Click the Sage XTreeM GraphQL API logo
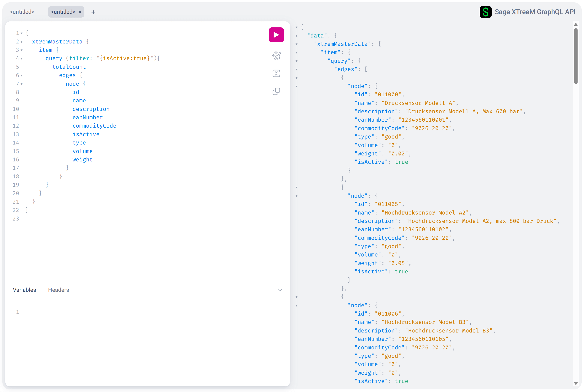584x392 pixels. [485, 12]
